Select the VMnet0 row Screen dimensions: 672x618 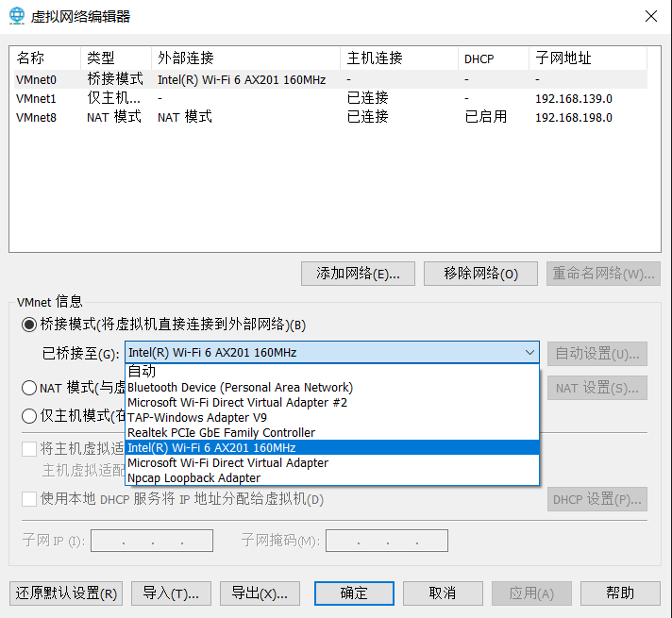coord(330,79)
